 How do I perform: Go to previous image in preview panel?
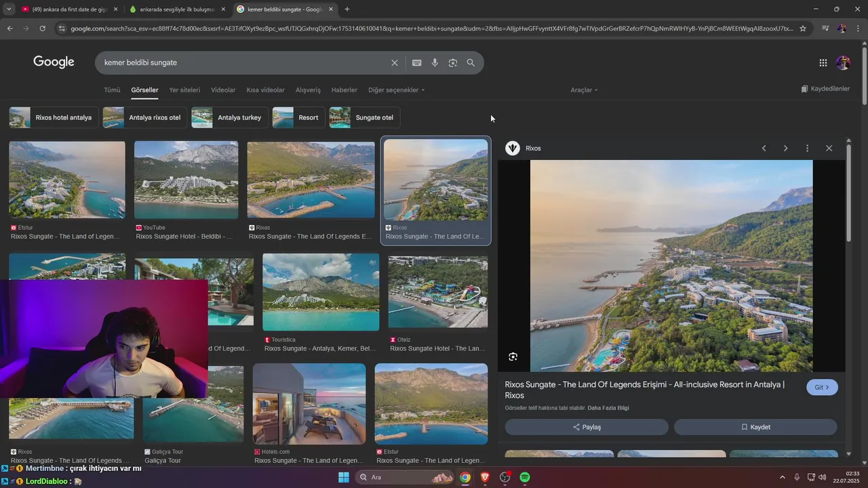pyautogui.click(x=764, y=148)
